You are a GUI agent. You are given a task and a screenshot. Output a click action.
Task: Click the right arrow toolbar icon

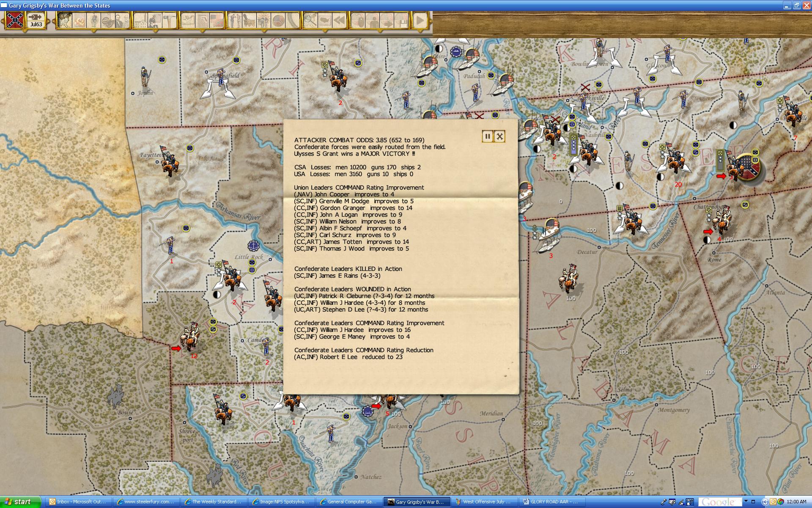click(x=387, y=20)
